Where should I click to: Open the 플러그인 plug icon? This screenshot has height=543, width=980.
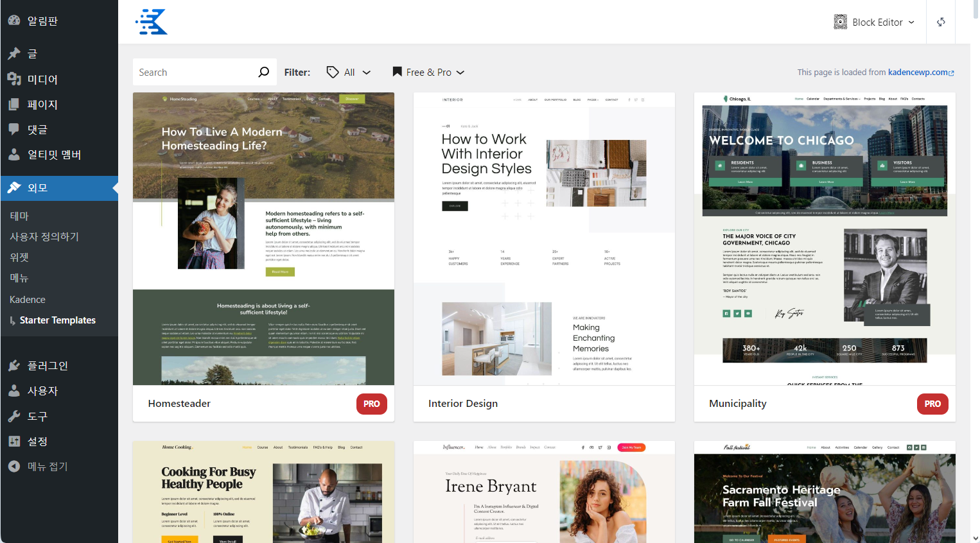[14, 366]
